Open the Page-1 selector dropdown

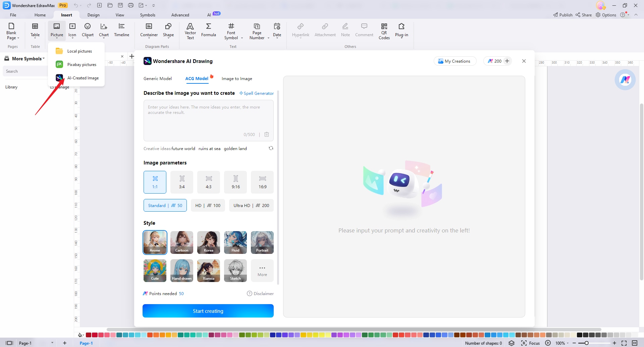pyautogui.click(x=52, y=343)
